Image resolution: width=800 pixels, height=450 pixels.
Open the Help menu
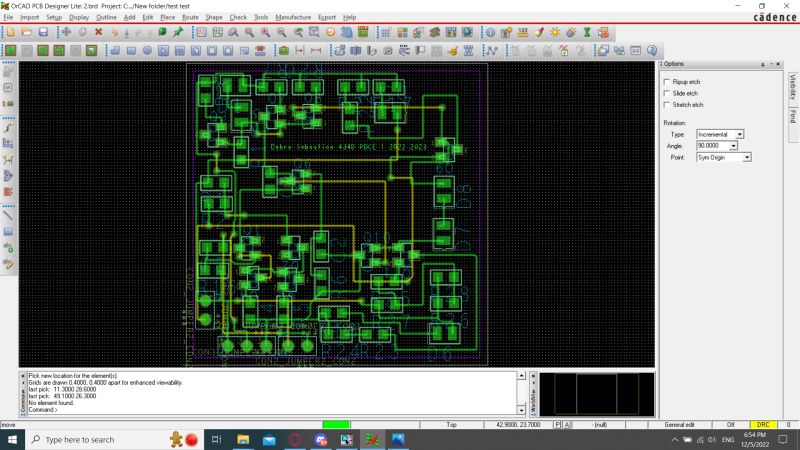coord(349,17)
